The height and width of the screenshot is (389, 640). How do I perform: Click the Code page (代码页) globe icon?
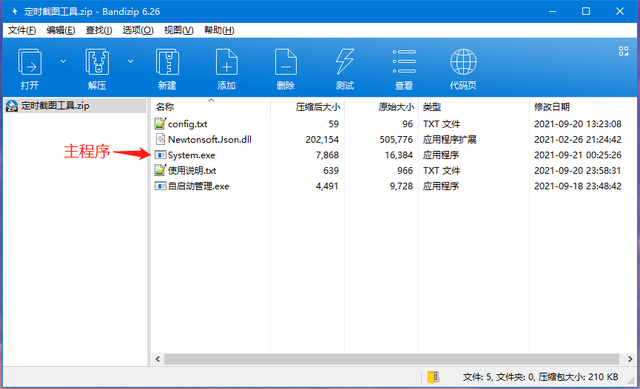463,62
